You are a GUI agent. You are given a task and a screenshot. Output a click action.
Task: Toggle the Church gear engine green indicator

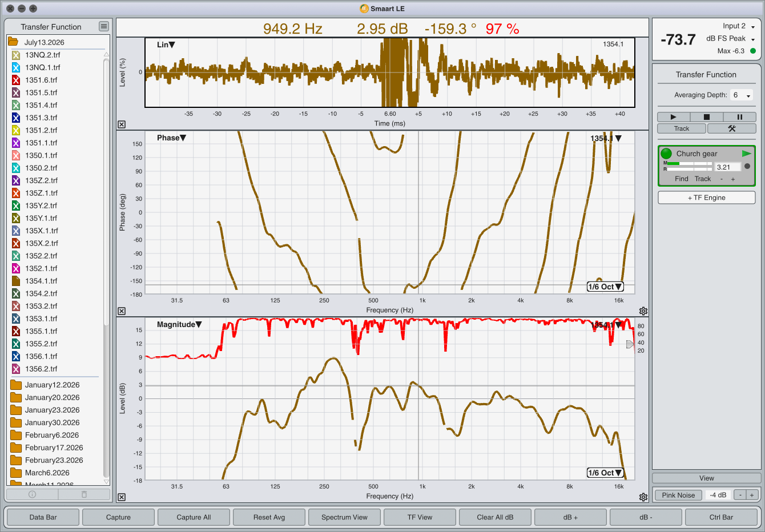pos(666,154)
